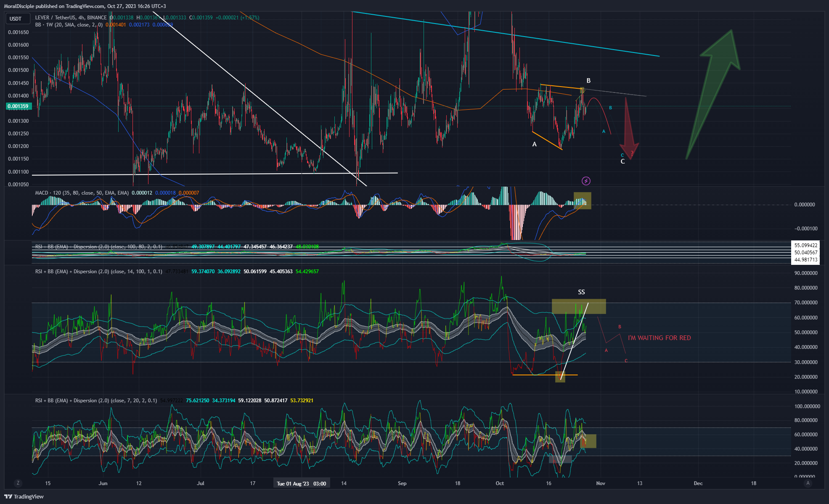Image resolution: width=829 pixels, height=504 pixels.
Task: Click the Z timezone icon on the time axis
Action: tap(18, 483)
